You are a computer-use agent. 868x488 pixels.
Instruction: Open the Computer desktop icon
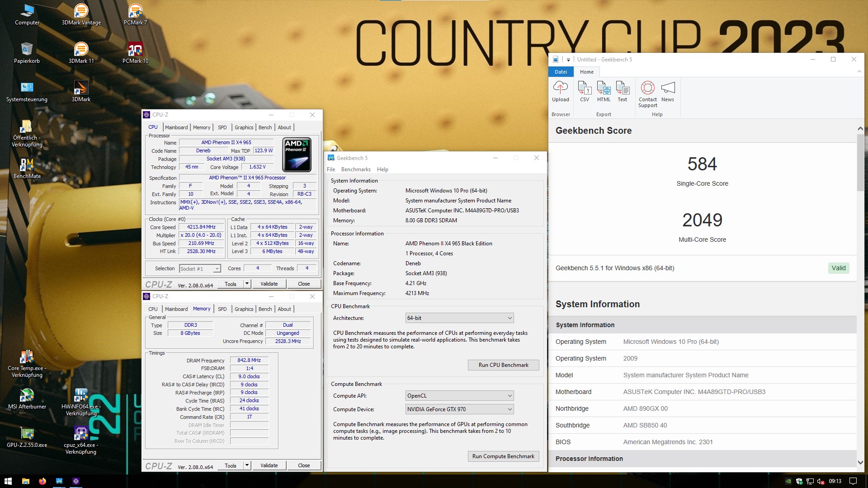click(x=27, y=14)
